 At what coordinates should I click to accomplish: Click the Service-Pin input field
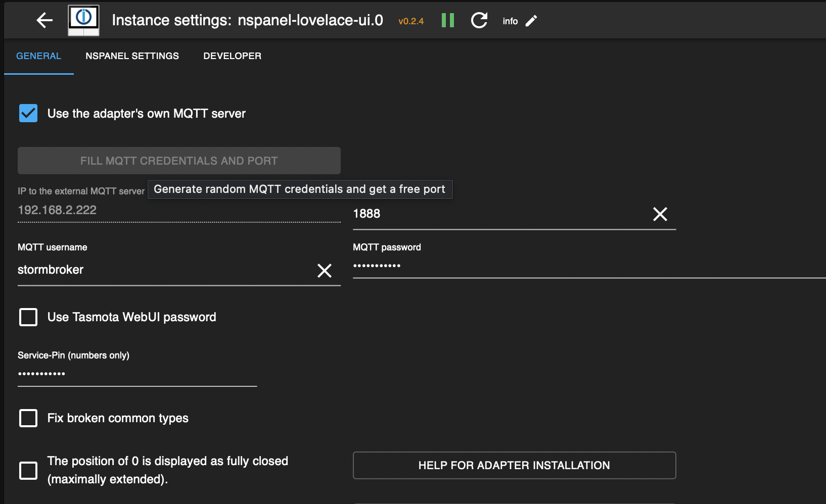click(136, 374)
